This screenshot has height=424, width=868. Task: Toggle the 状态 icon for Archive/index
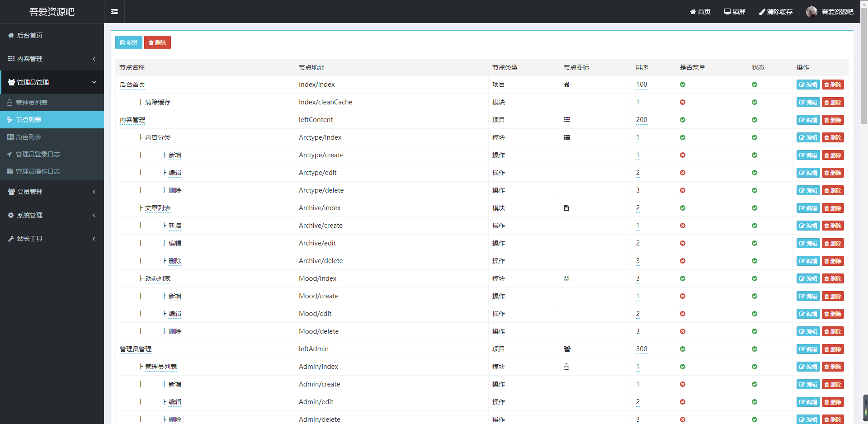click(755, 208)
